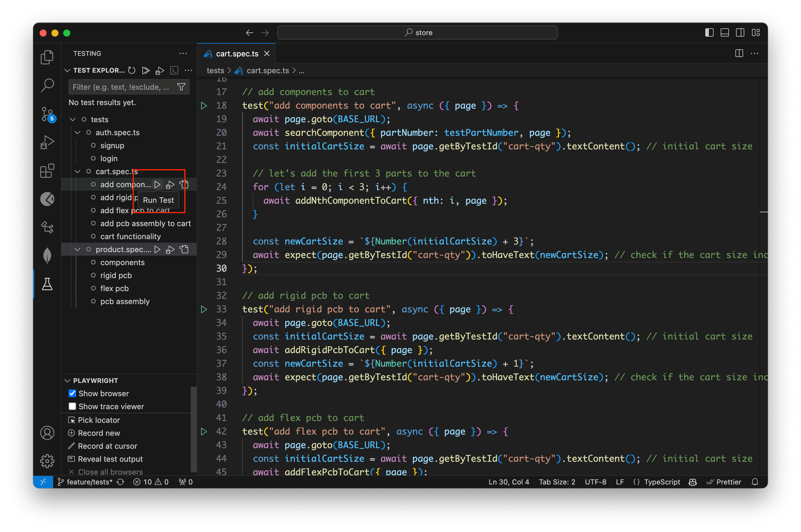Run test from gutter at line 18
The height and width of the screenshot is (532, 801).
tap(204, 105)
